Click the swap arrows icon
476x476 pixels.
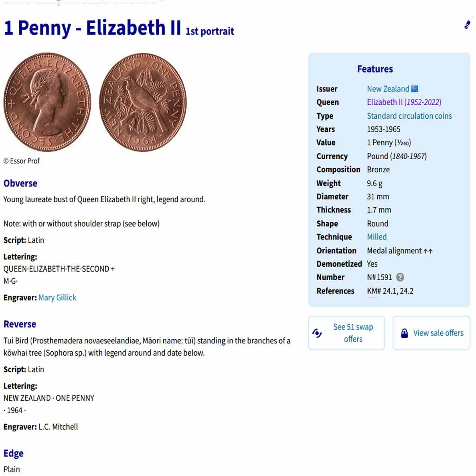(317, 333)
